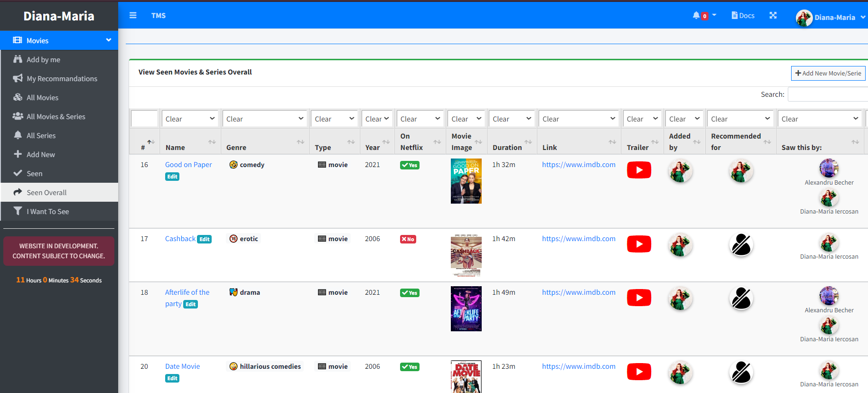Click into the Search input field
This screenshot has height=393, width=868.
pos(827,94)
